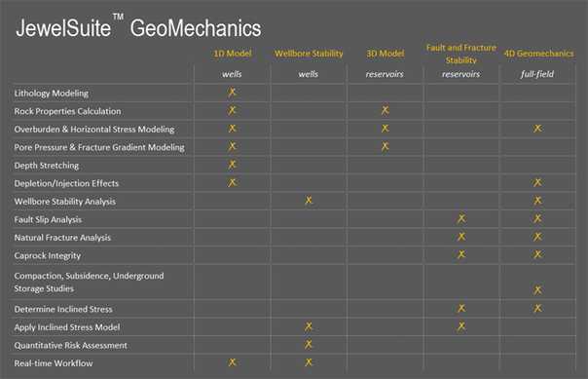
Task: Click the 4D Geomechanics X for Compaction, Subsidence studies row
Action: click(537, 290)
